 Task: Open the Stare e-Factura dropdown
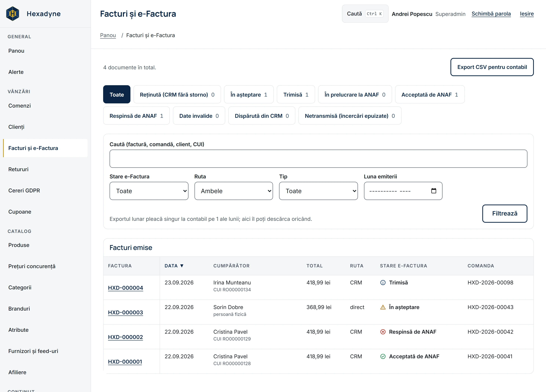click(x=149, y=191)
